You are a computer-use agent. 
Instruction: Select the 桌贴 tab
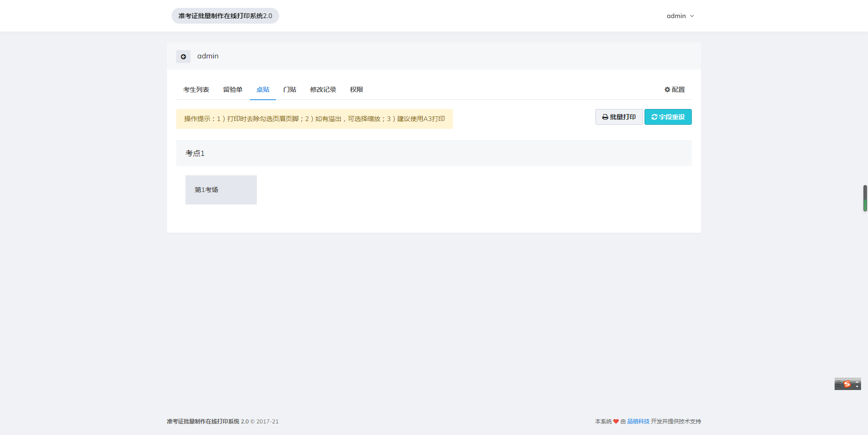pyautogui.click(x=263, y=90)
